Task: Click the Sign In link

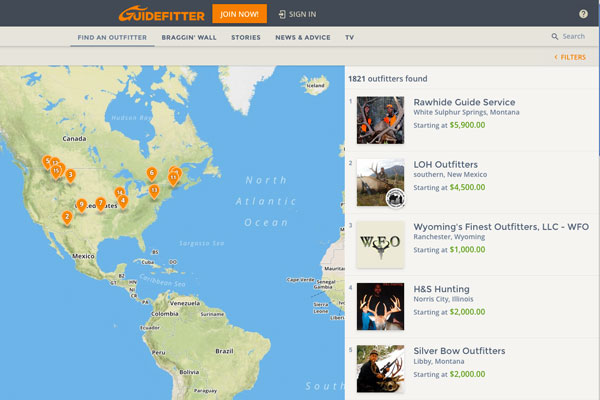Action: (302, 15)
